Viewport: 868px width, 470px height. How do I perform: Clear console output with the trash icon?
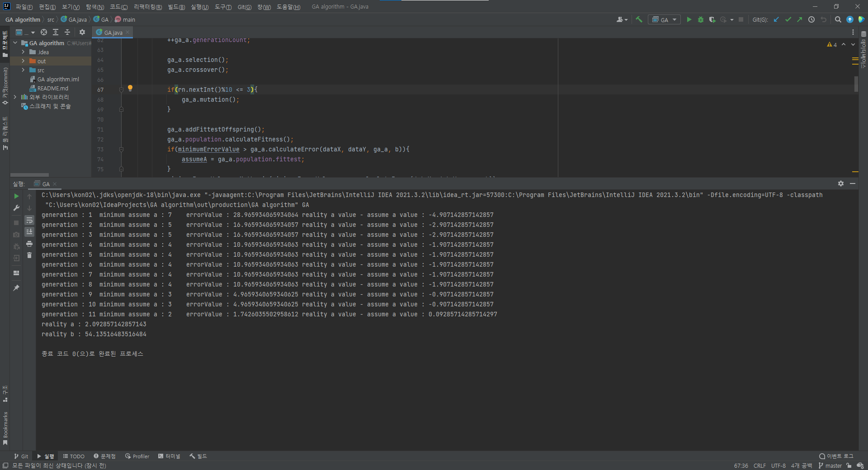click(x=29, y=255)
